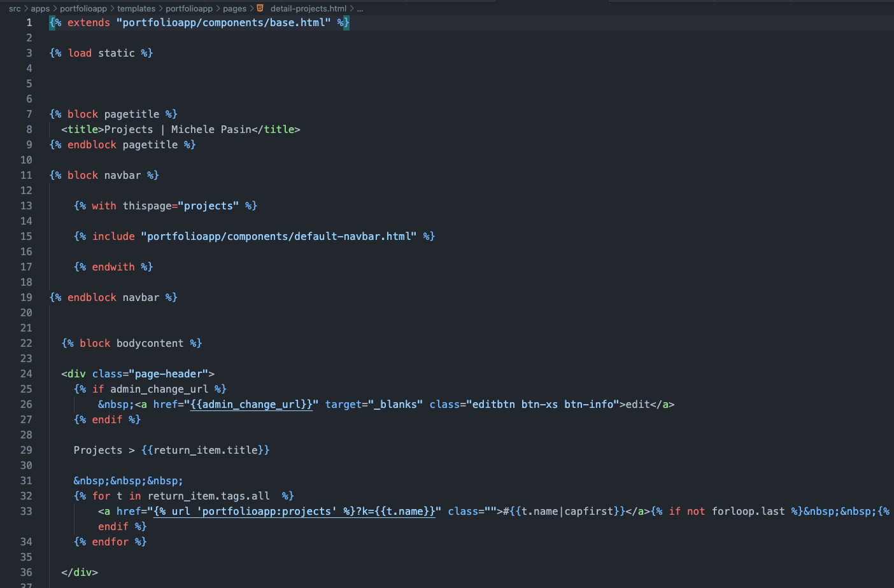This screenshot has width=894, height=588.
Task: Select the portfolioapp breadcrumb right after apps
Action: tap(83, 8)
